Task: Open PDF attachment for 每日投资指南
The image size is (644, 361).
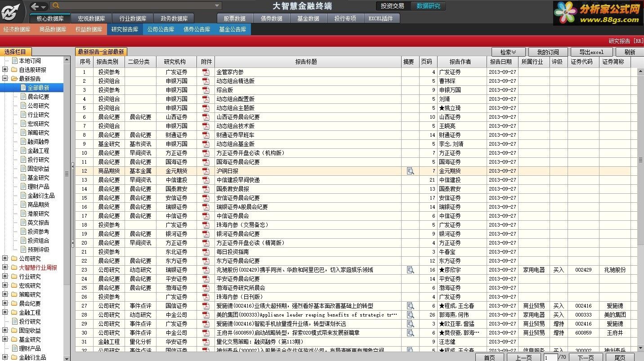Action: pos(206,252)
